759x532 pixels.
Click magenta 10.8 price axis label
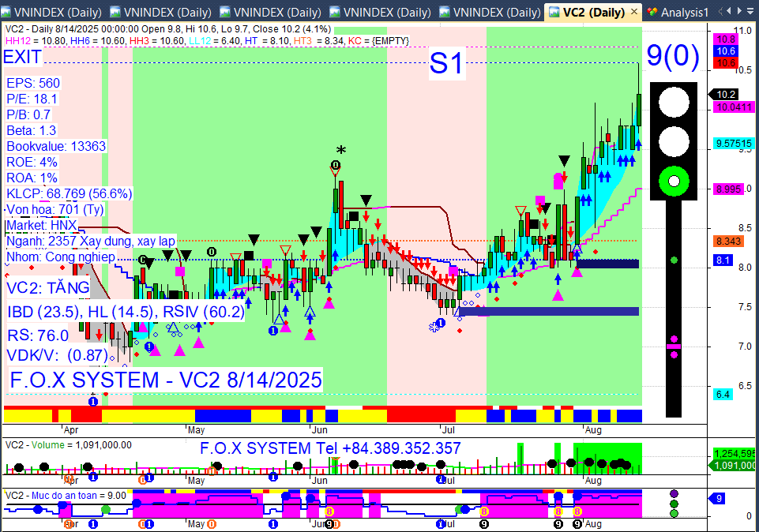coord(726,39)
